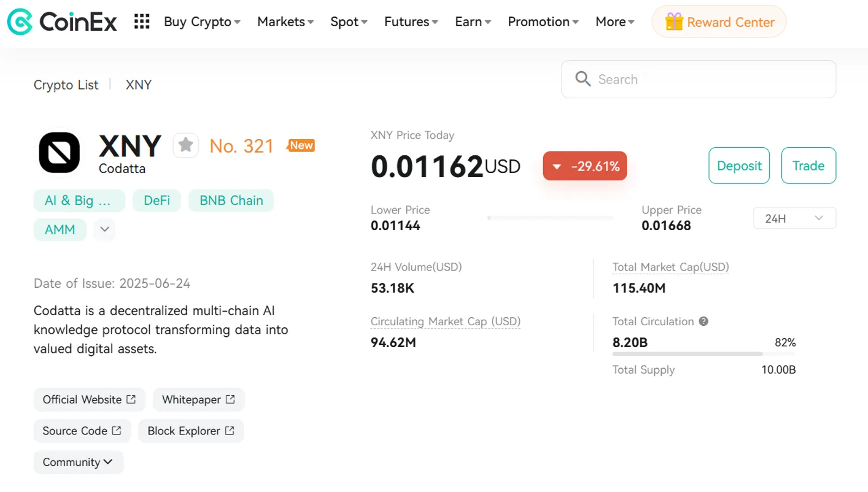868x492 pixels.
Task: Open the Block Explorer link
Action: (x=191, y=431)
